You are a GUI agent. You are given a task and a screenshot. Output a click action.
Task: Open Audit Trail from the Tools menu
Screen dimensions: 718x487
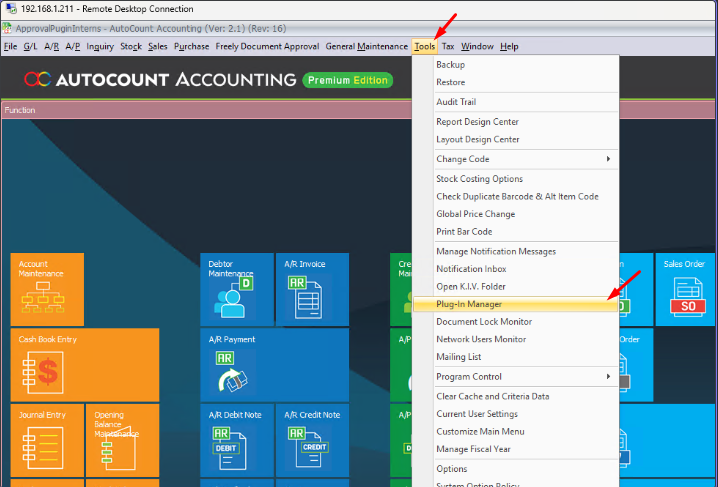(x=516, y=102)
